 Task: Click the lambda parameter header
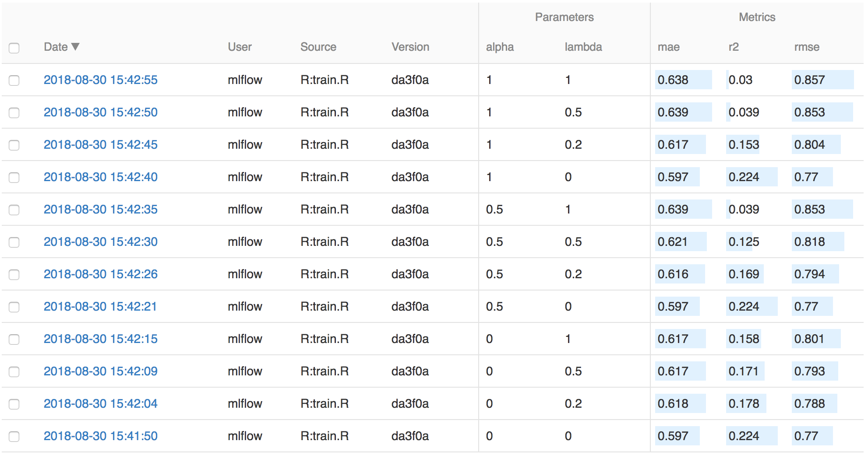pos(583,46)
